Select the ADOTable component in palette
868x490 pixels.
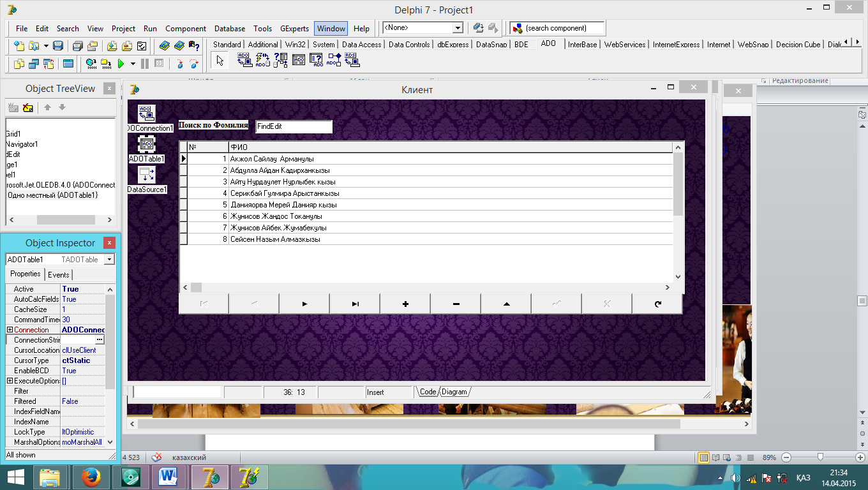point(299,60)
